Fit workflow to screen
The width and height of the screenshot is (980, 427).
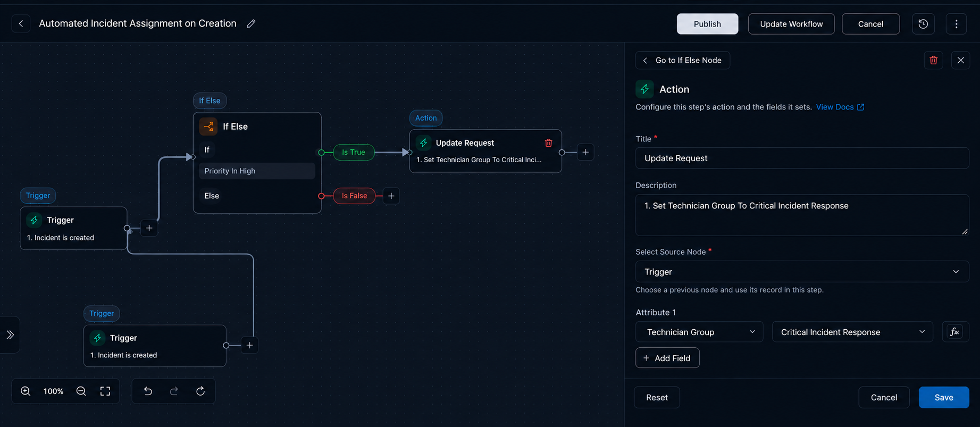pos(105,391)
